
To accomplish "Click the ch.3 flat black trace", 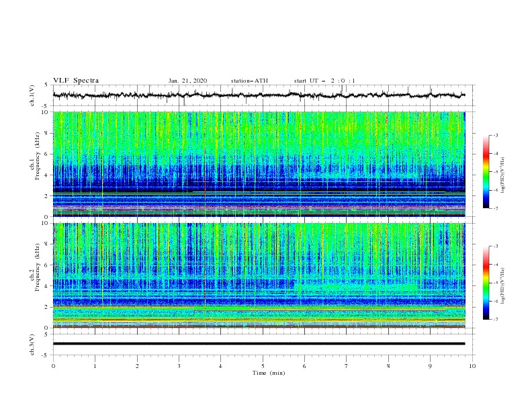I will point(259,344).
